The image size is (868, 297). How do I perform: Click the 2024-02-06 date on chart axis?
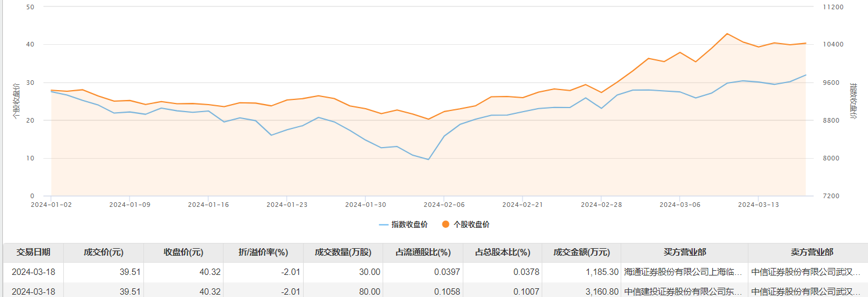pyautogui.click(x=444, y=205)
